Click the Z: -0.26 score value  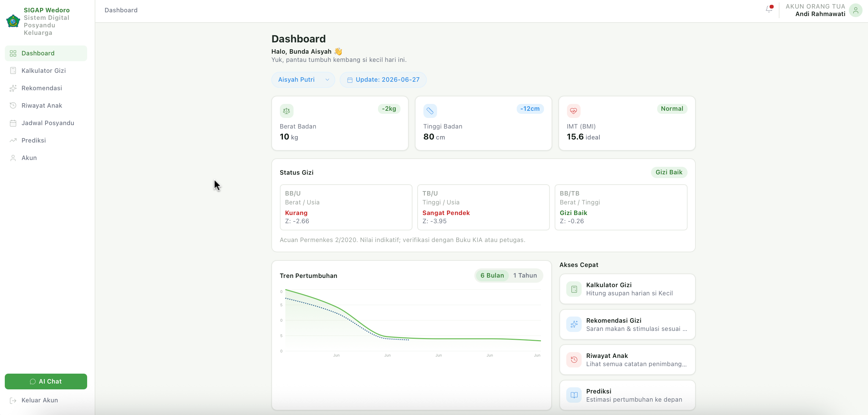coord(572,221)
